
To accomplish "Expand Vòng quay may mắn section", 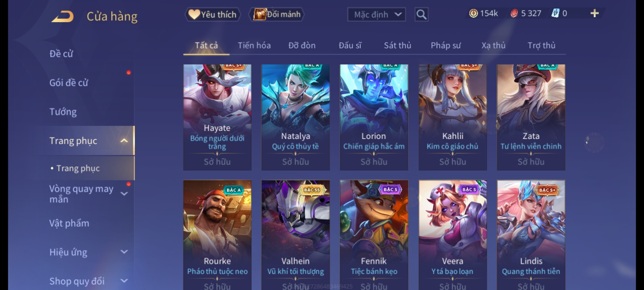I will (124, 194).
